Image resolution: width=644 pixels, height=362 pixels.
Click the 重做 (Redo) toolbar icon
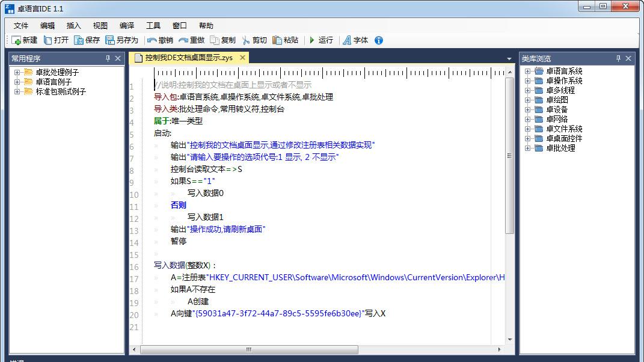click(183, 40)
